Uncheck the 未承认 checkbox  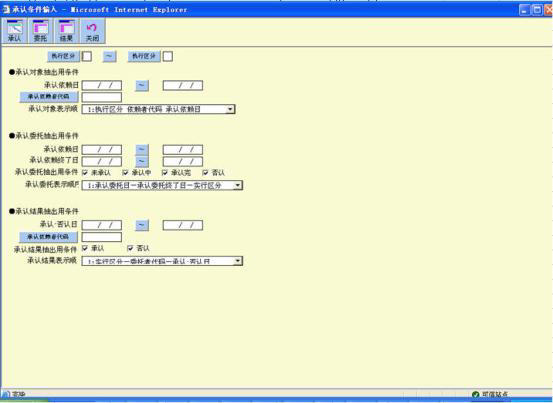pos(85,172)
